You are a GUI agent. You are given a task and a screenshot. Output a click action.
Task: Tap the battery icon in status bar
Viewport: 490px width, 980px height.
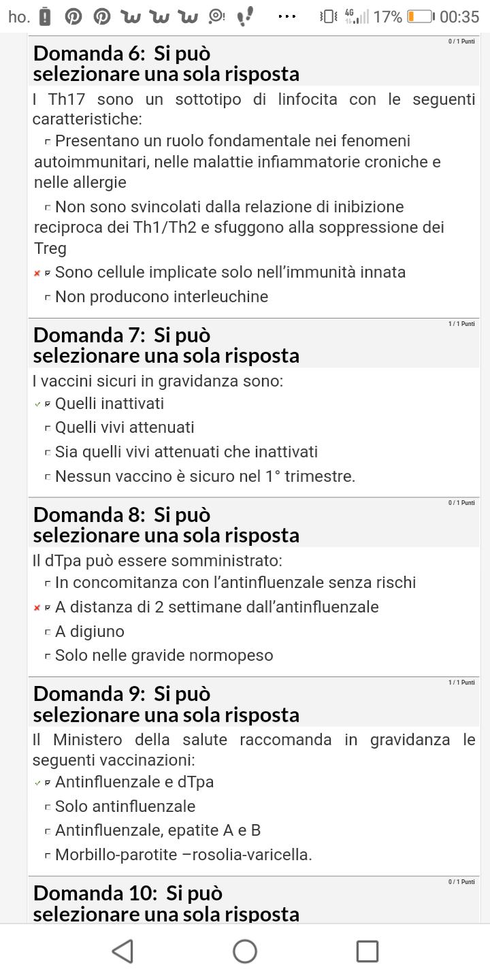point(421,17)
